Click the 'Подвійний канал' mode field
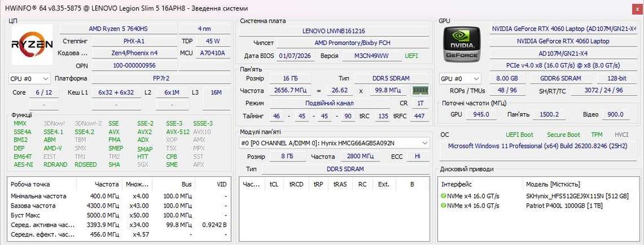This screenshot has width=644, height=245. pyautogui.click(x=329, y=103)
